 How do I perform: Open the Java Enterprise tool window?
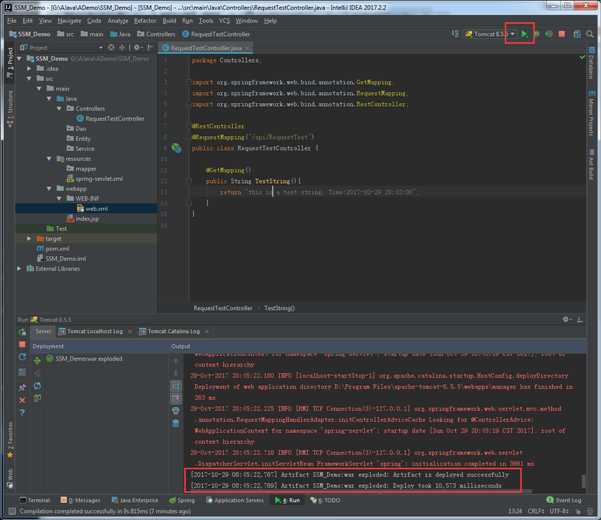click(x=135, y=500)
